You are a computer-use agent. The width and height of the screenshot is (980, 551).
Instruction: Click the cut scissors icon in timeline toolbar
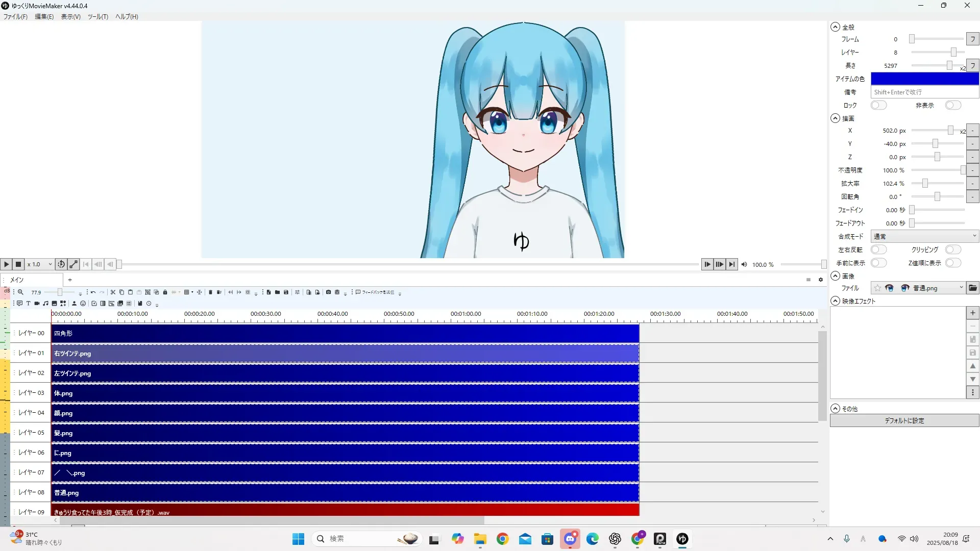(113, 292)
